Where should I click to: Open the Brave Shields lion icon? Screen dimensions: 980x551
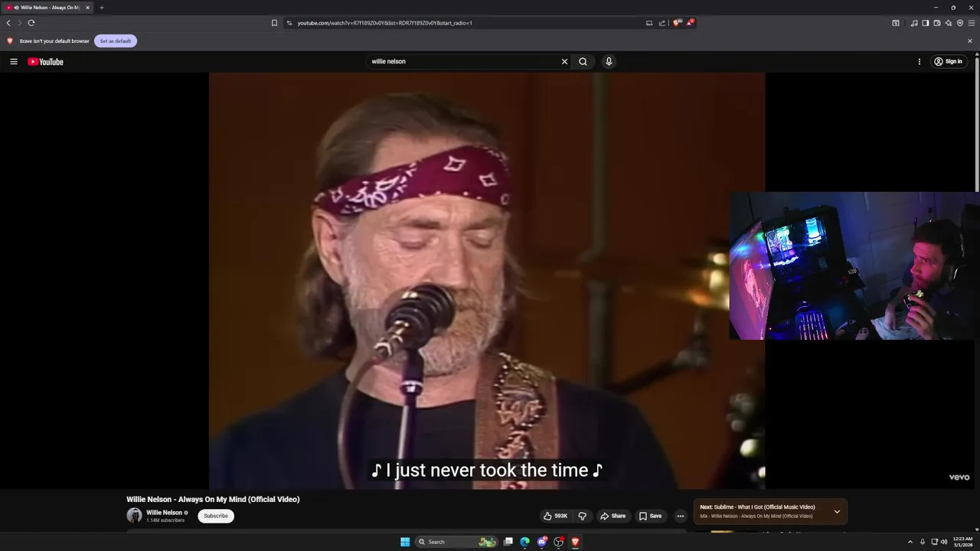coord(677,23)
